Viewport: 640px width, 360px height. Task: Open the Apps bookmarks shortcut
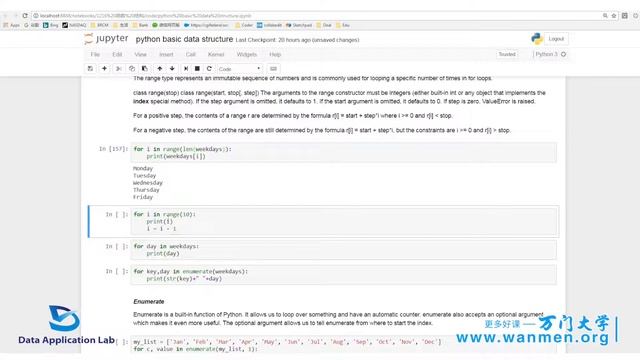(x=11, y=25)
